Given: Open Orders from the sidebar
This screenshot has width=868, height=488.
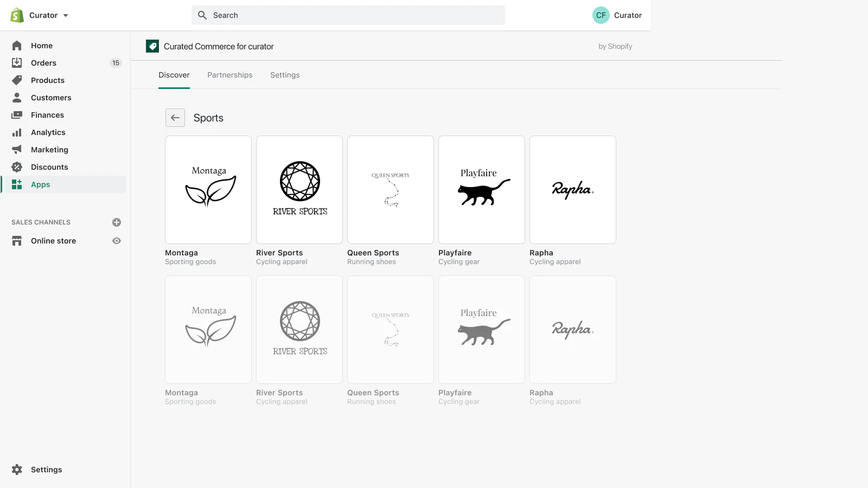Looking at the screenshot, I should [x=43, y=63].
